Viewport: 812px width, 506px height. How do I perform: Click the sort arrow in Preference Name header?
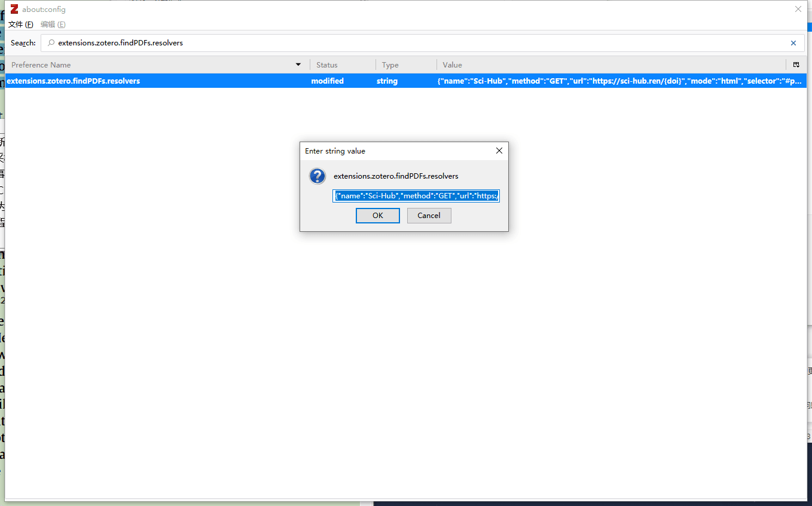point(298,65)
